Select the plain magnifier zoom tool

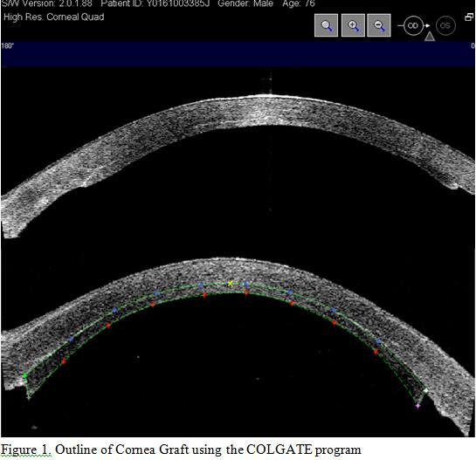[x=326, y=25]
